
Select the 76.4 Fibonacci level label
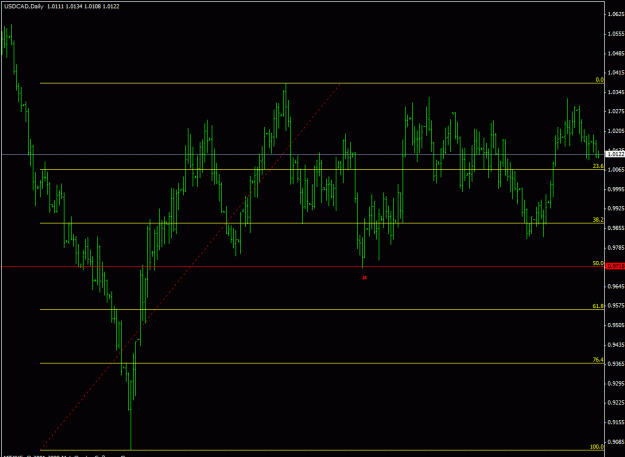[598, 359]
